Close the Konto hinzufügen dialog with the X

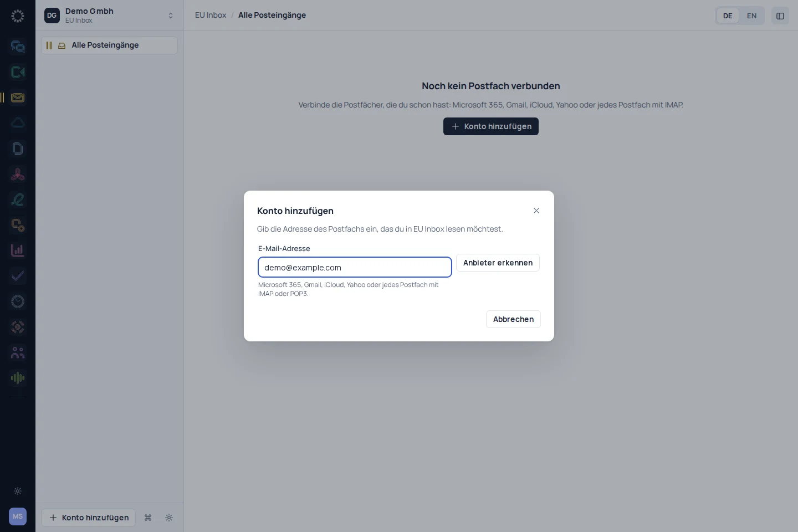(x=536, y=211)
